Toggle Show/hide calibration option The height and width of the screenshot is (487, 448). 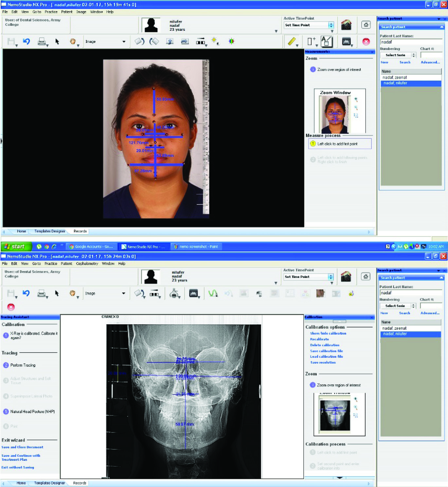click(x=328, y=333)
